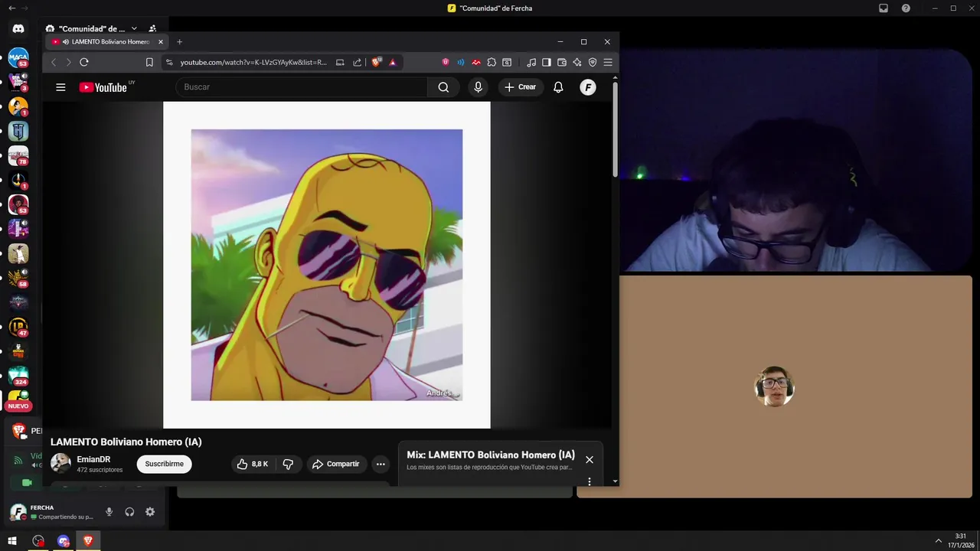Toggle Discord camera button

point(27,483)
